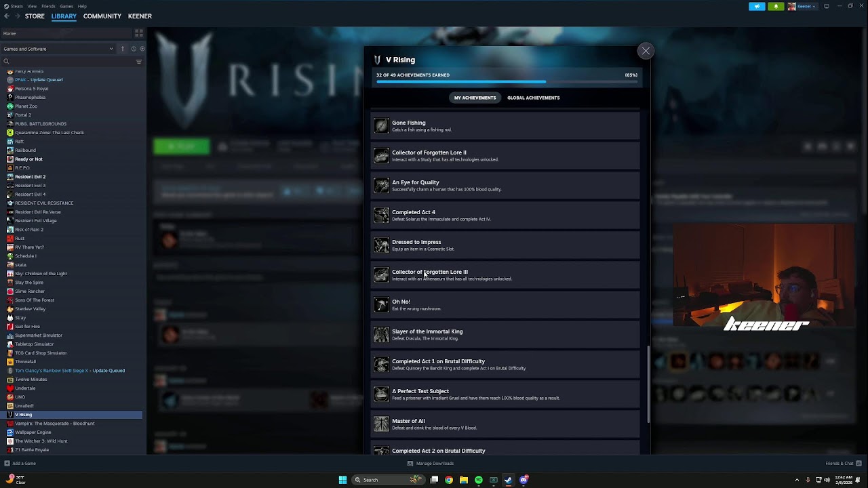868x488 pixels.
Task: Expand Games and Software filter dropdown
Action: [x=58, y=49]
